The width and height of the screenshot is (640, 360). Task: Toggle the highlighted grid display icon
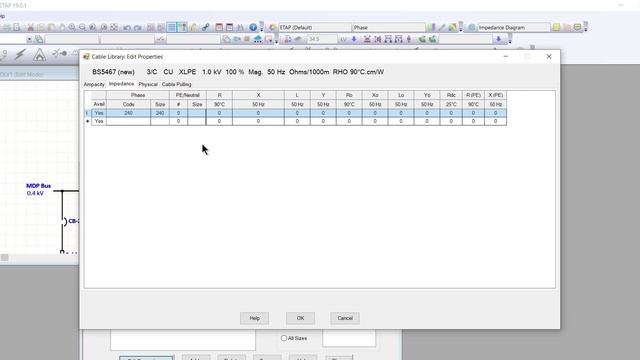pyautogui.click(x=171, y=27)
